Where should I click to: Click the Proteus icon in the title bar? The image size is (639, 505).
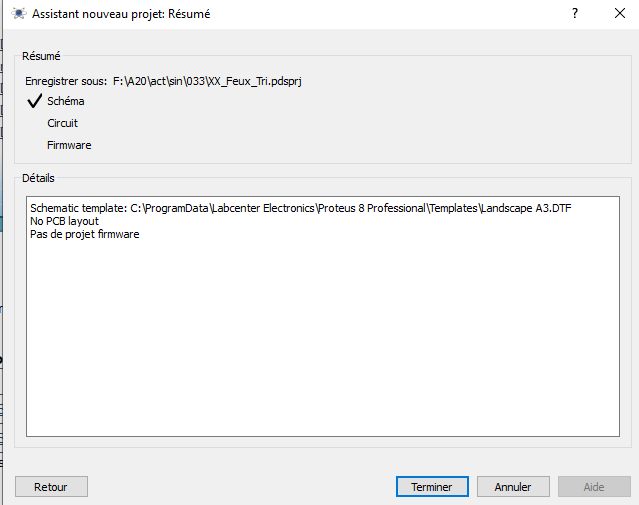click(x=19, y=13)
